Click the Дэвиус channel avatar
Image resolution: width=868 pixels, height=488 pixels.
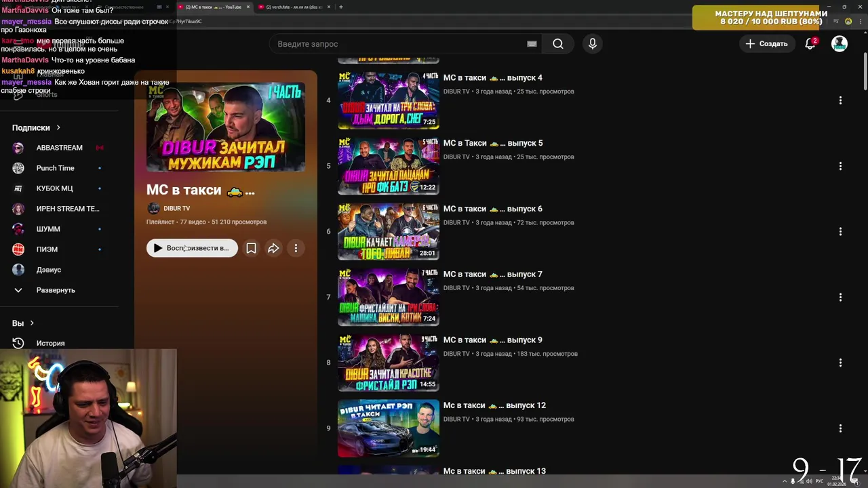pos(18,270)
